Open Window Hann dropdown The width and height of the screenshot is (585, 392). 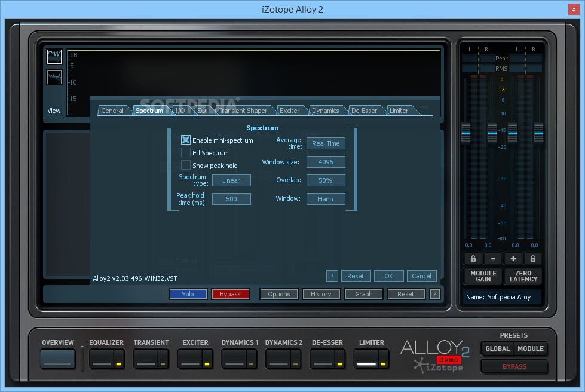click(x=326, y=199)
